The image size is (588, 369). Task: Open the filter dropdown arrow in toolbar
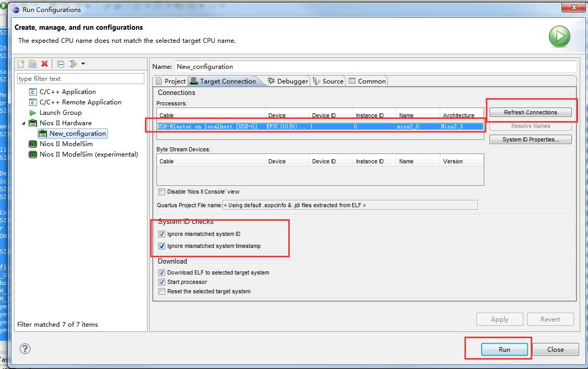tap(83, 64)
